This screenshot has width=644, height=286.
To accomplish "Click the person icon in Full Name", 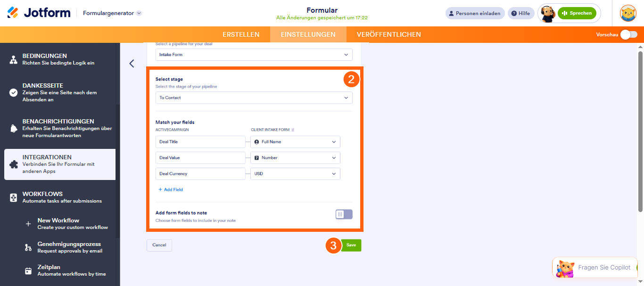I will pyautogui.click(x=257, y=142).
